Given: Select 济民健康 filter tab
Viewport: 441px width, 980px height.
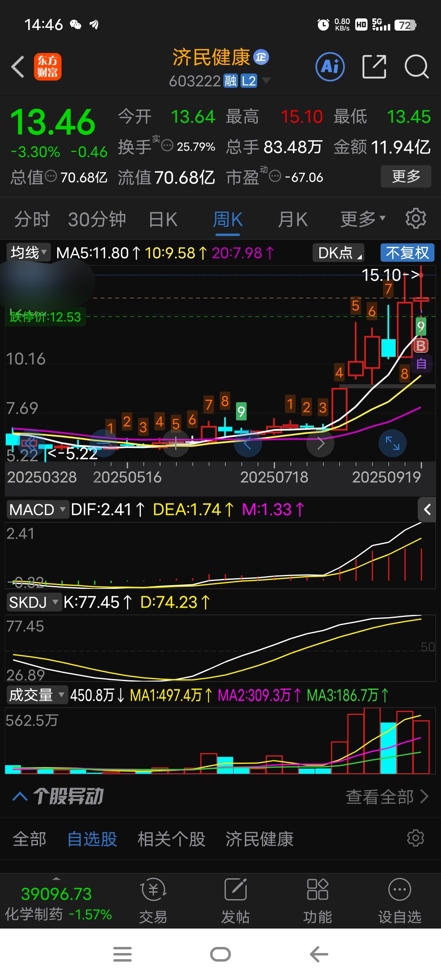Looking at the screenshot, I should [260, 840].
